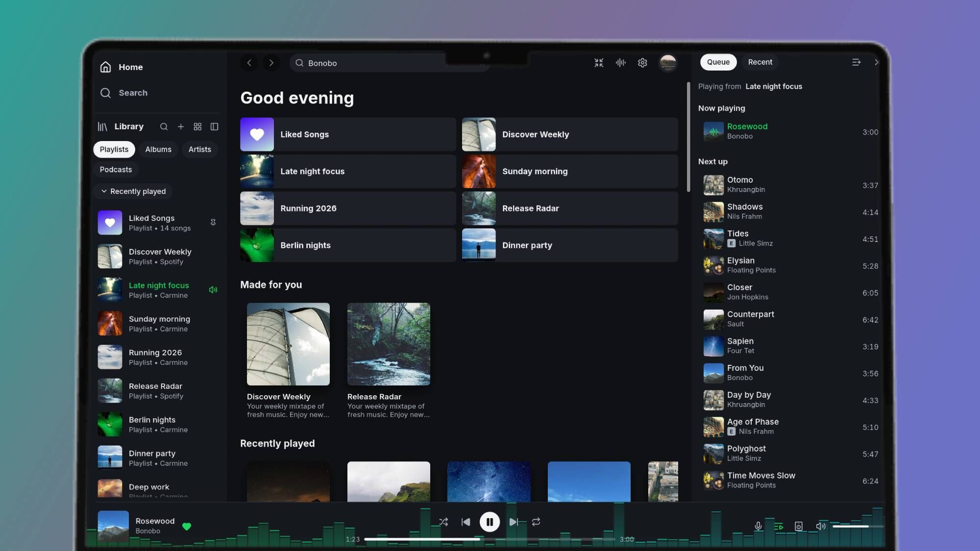Unpin Liked Songs pin icon
Image resolution: width=980 pixels, height=551 pixels.
click(x=213, y=222)
